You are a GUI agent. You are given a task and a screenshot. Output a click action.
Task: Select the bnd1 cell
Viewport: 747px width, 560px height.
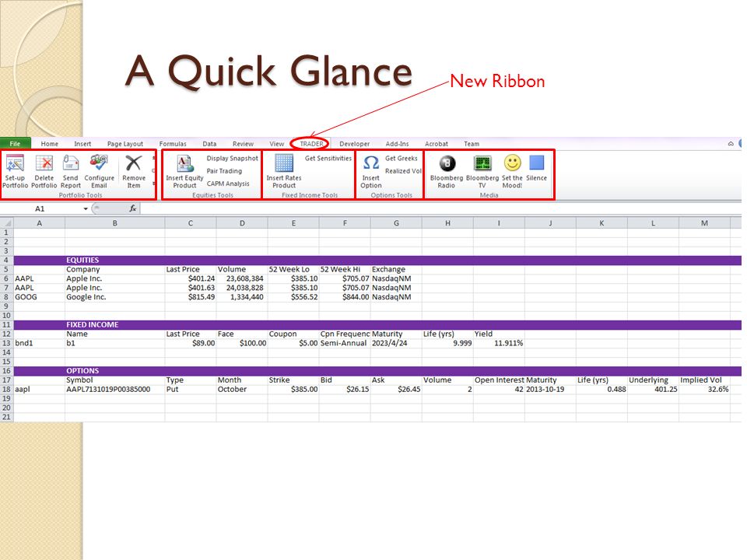(39, 343)
